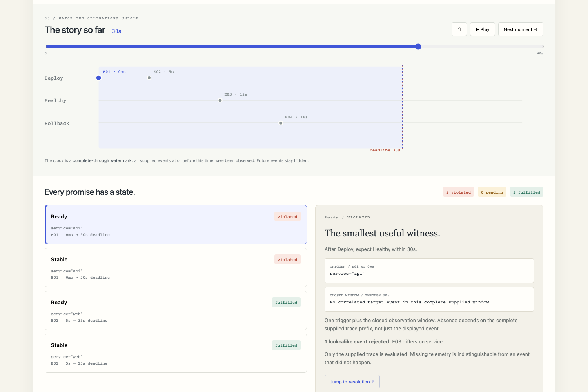
Task: Select the E04 18s marker on Rollback
Action: tap(281, 123)
